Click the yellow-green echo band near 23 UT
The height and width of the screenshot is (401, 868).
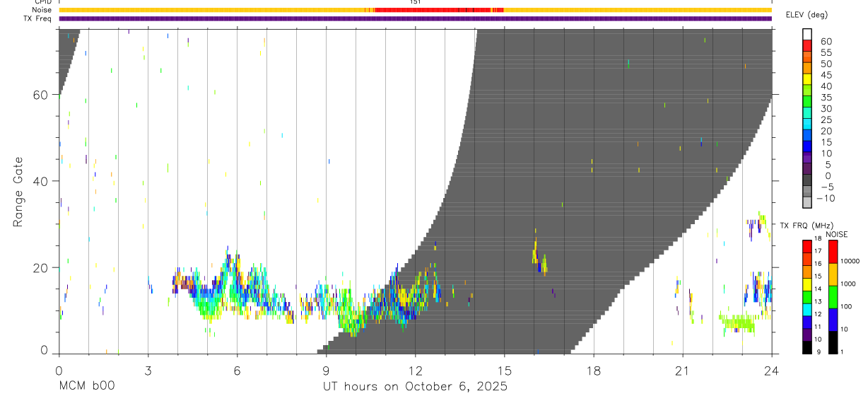coord(737,324)
